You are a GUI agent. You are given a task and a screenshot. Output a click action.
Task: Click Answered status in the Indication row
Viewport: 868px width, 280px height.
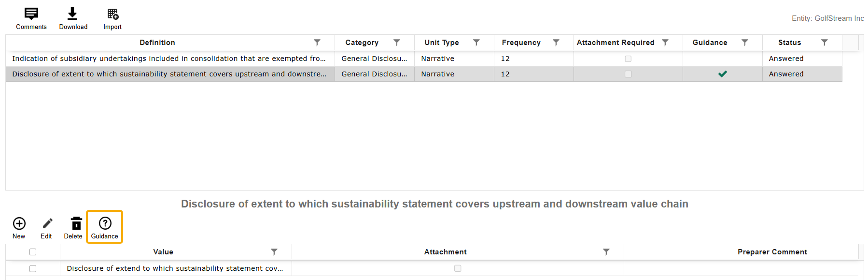point(802,59)
